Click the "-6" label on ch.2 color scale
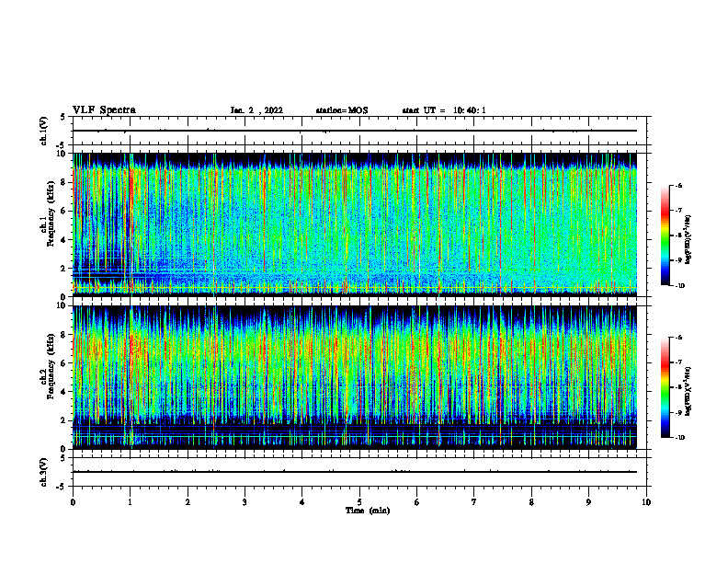Image resolution: width=728 pixels, height=563 pixels. click(678, 338)
